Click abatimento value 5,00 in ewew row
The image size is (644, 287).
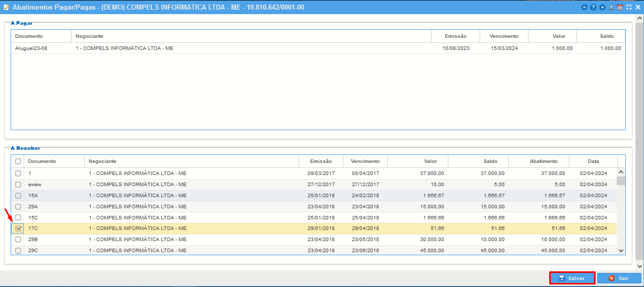(x=560, y=184)
